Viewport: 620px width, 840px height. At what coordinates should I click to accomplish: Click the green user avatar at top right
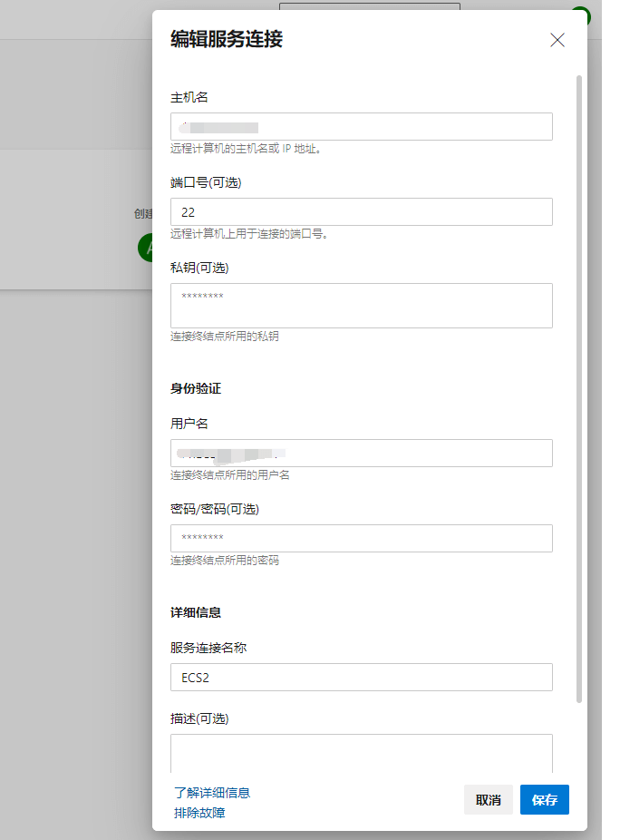click(581, 15)
